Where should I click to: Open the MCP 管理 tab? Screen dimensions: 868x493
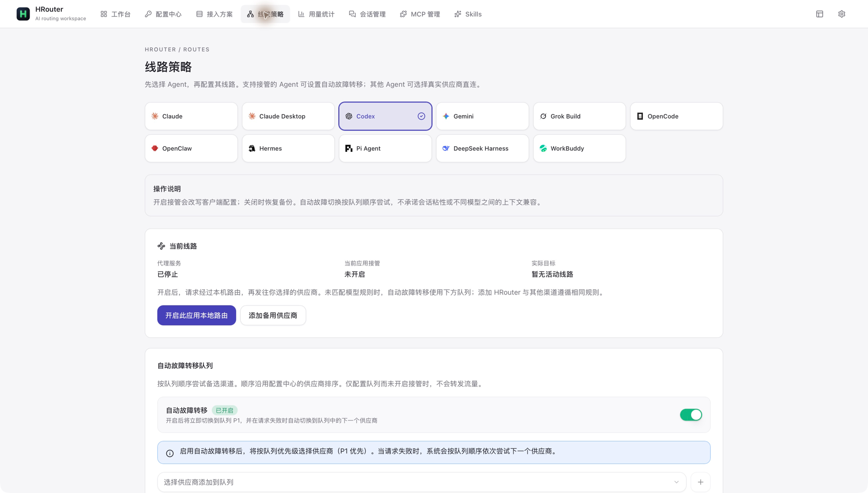(x=420, y=14)
